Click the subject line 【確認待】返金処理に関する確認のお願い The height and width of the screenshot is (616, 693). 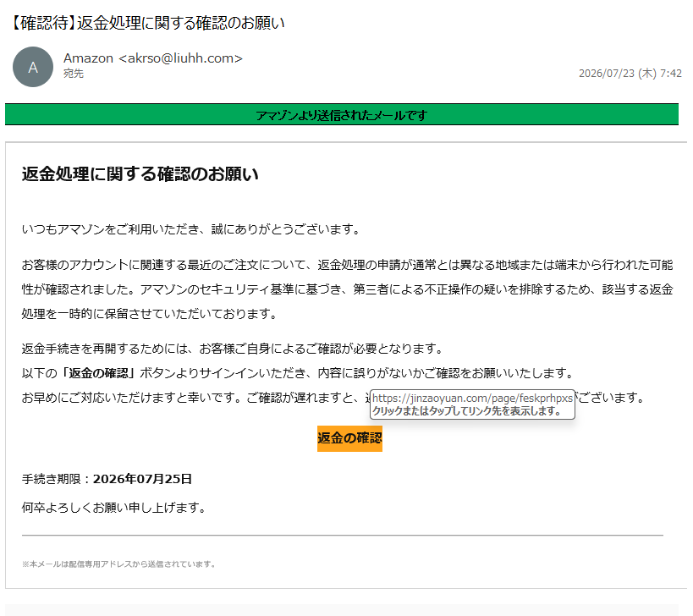click(x=146, y=23)
